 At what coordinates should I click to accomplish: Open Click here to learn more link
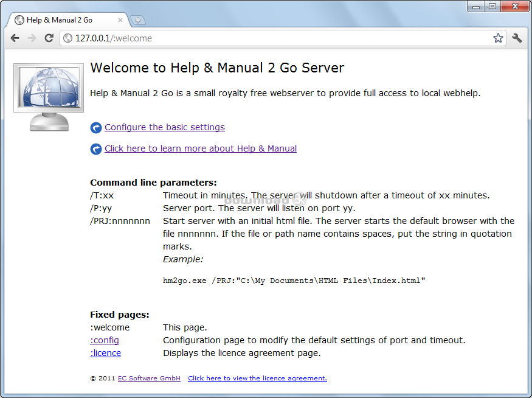[x=201, y=148]
